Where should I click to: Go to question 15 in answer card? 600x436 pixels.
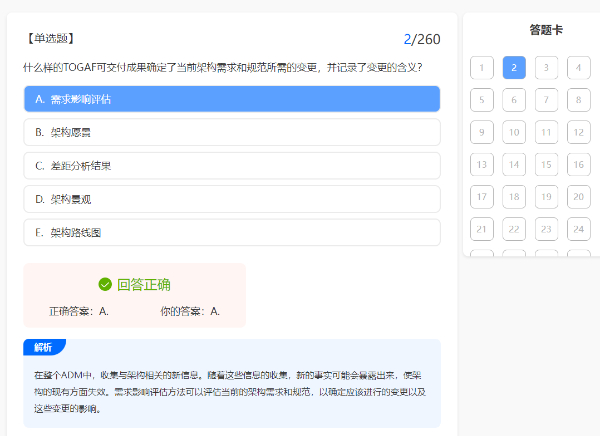[546, 165]
